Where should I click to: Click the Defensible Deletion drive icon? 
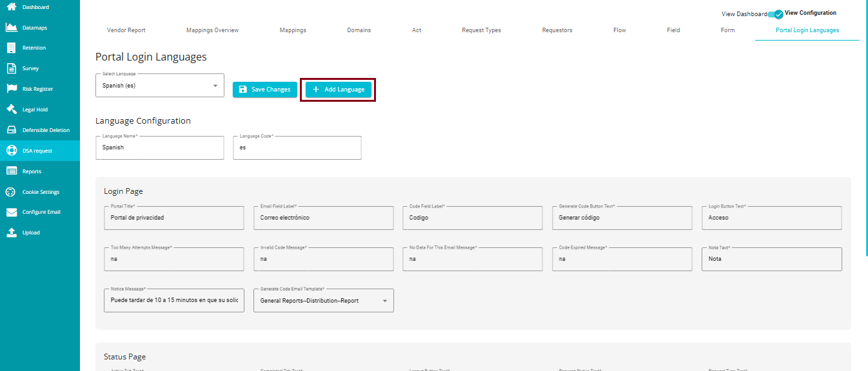point(11,130)
